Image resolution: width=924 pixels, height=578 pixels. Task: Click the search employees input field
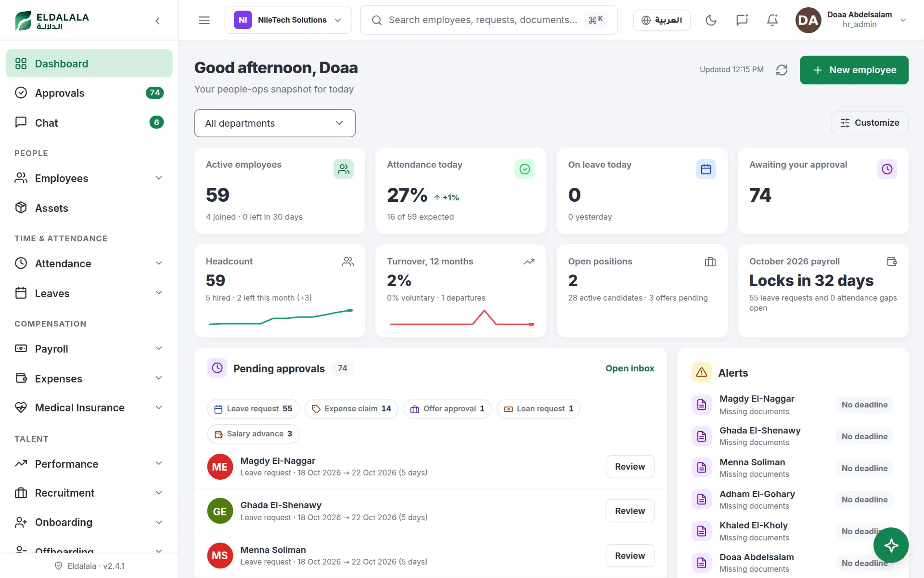click(x=488, y=20)
